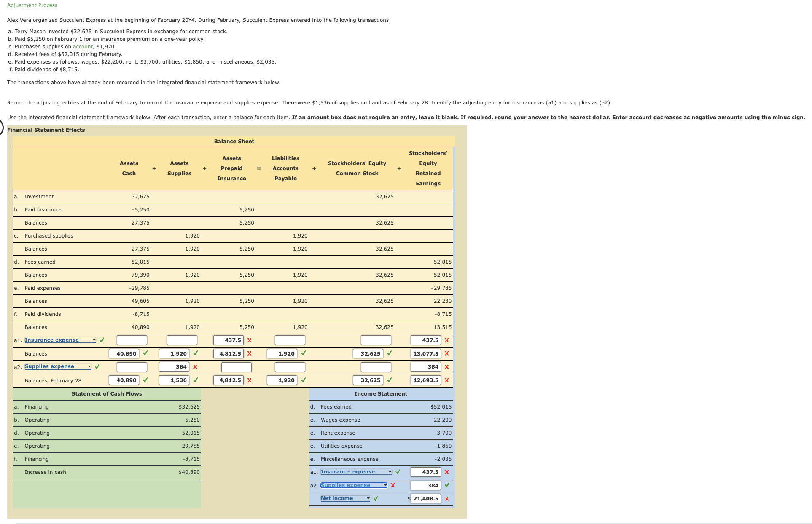Image resolution: width=812 pixels, height=524 pixels.
Task: Click the green check beside a1 balance sheet dropdown
Action: coord(102,340)
